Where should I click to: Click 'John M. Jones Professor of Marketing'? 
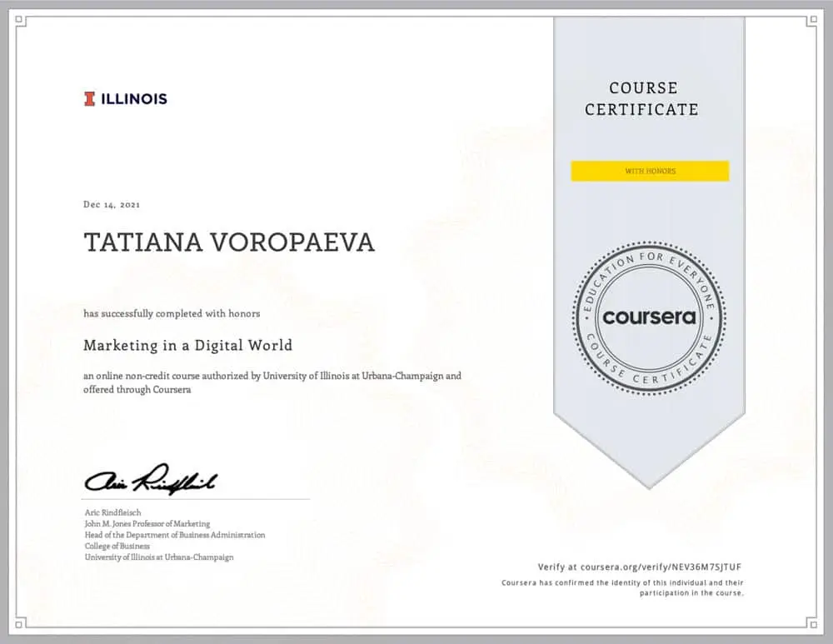tap(147, 524)
